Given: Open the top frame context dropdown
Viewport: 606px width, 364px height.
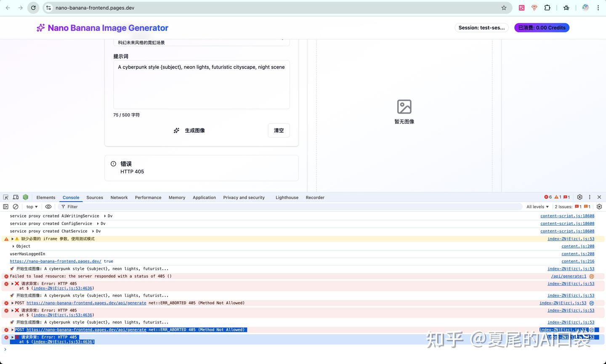Looking at the screenshot, I should [31, 207].
